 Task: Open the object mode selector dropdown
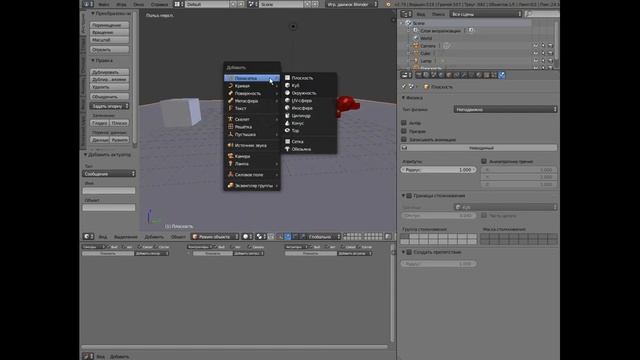[x=216, y=236]
